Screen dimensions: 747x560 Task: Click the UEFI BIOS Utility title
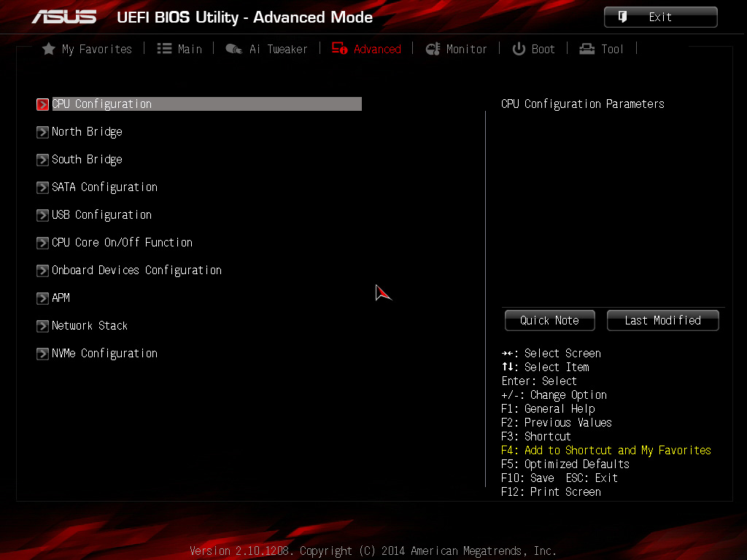(244, 17)
